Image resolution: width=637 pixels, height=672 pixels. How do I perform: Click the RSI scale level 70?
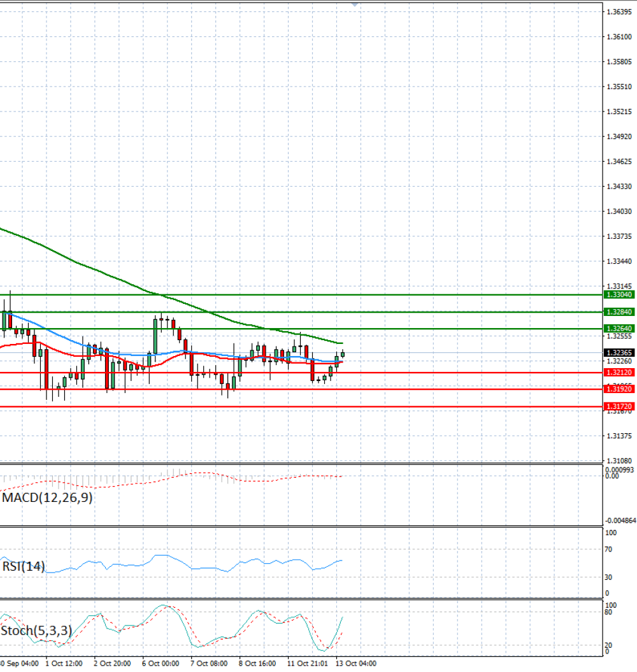coord(608,550)
